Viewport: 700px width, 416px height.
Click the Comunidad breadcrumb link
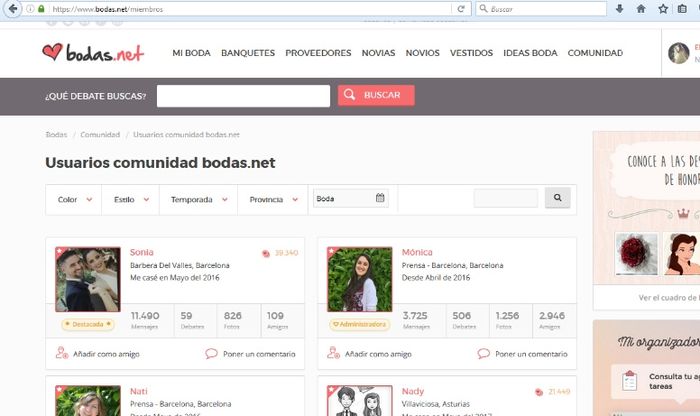pyautogui.click(x=100, y=134)
